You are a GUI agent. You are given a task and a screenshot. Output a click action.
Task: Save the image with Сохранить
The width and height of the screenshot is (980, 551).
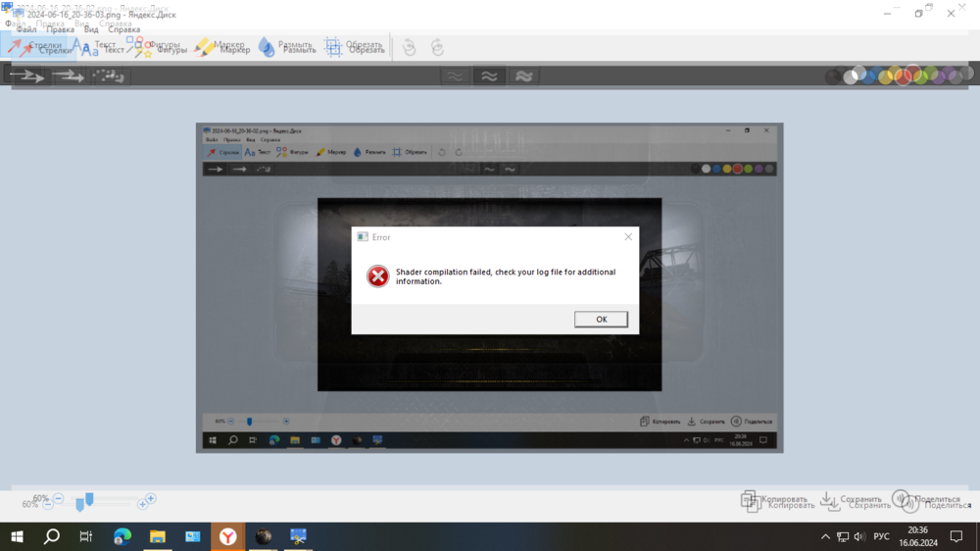point(856,502)
